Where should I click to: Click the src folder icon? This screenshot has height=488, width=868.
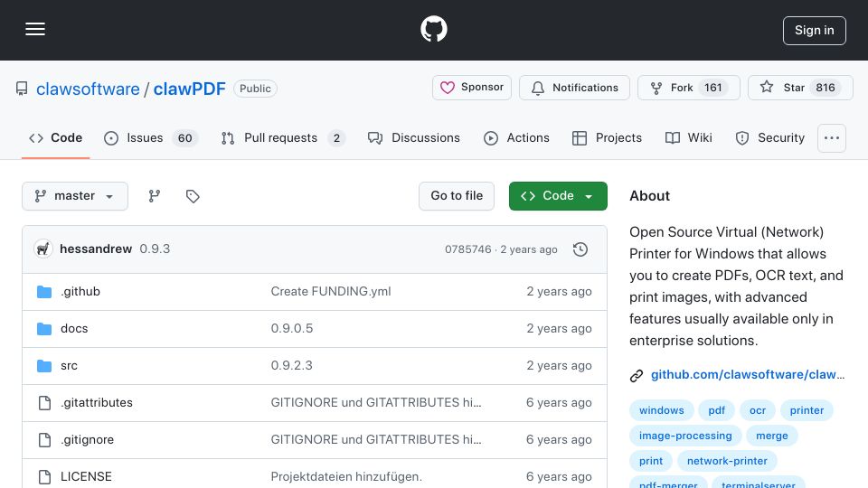[x=44, y=366]
